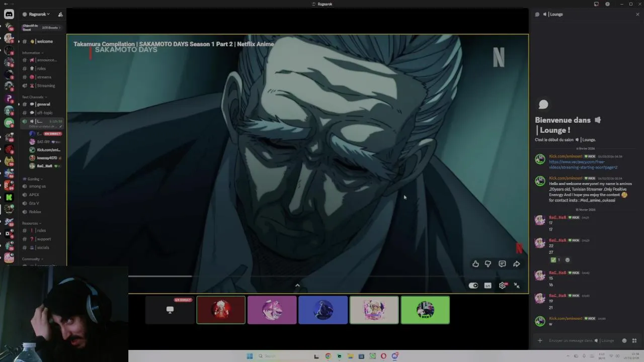The image size is (644, 362).
Task: Share the video with arrow icon
Action: click(516, 264)
